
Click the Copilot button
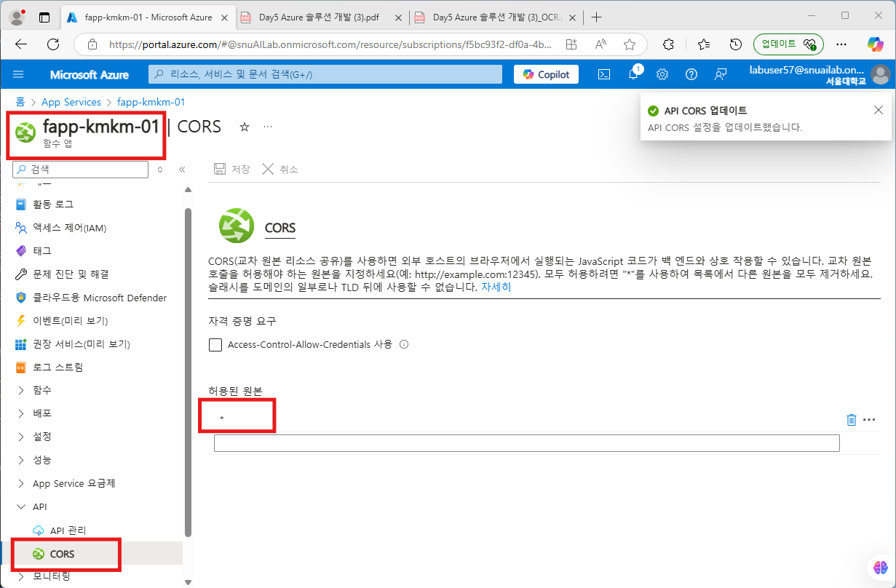[x=547, y=74]
